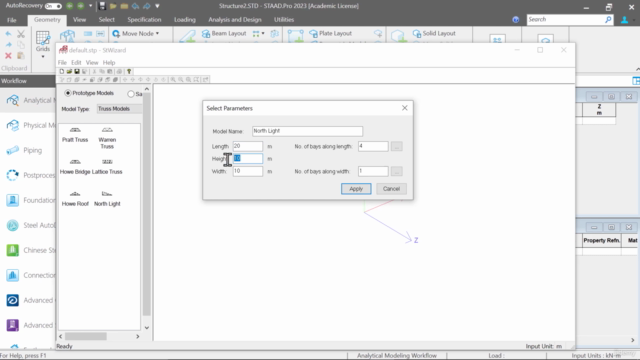Click the model list vertical scrollbar down arrow

tap(147, 327)
